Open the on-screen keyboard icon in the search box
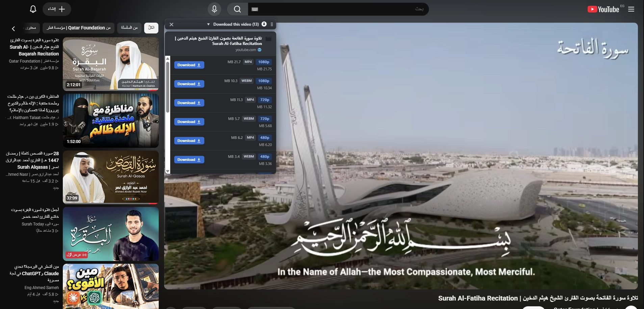This screenshot has width=644, height=309. pos(255,9)
